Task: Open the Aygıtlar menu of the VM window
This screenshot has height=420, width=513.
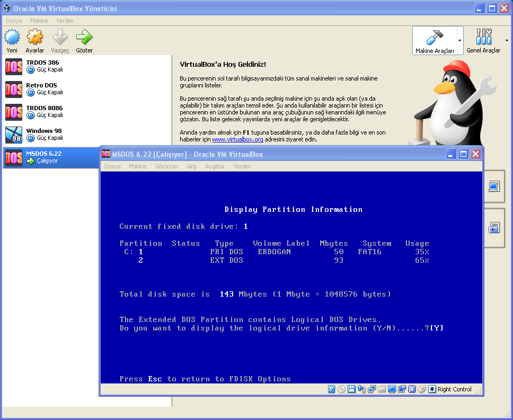Action: tap(215, 166)
